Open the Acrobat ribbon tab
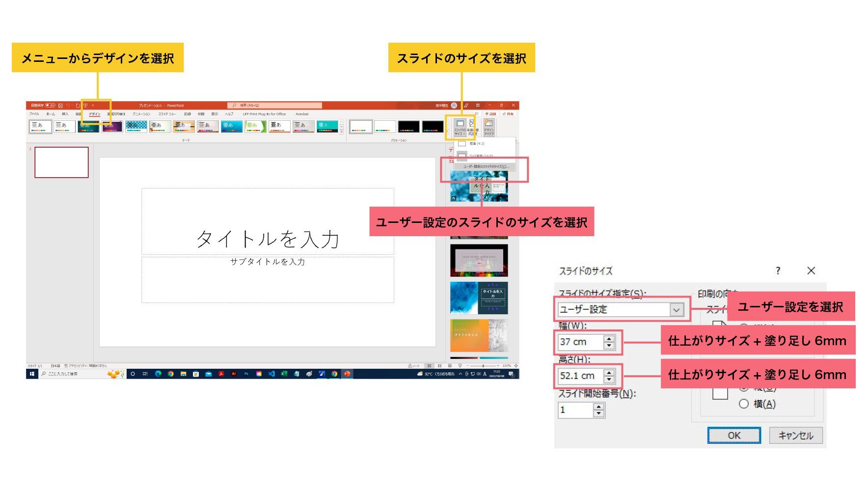868x491 pixels. (x=302, y=114)
